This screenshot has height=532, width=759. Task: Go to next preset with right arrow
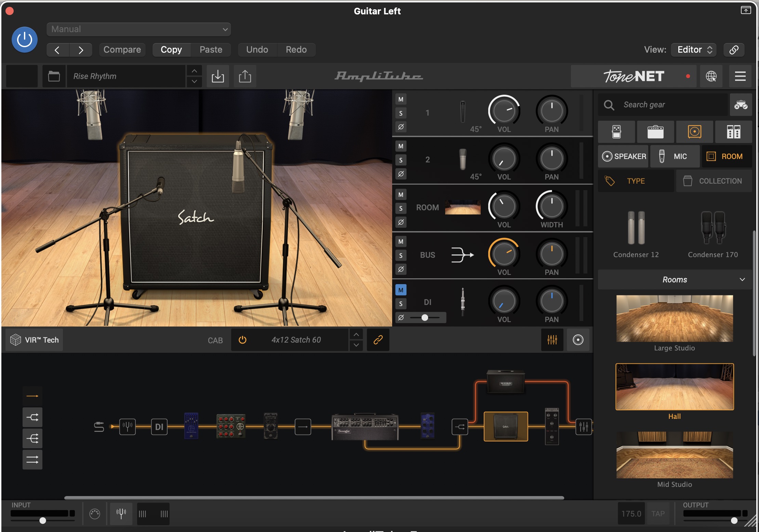81,50
